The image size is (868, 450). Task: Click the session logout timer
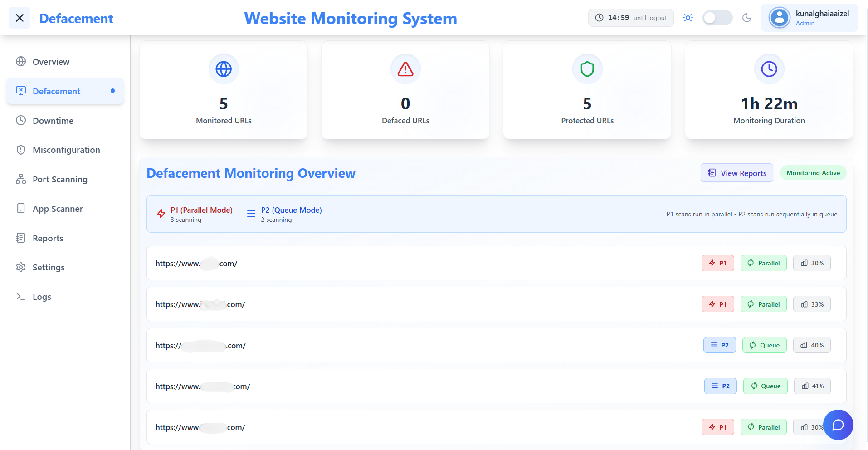click(x=631, y=18)
